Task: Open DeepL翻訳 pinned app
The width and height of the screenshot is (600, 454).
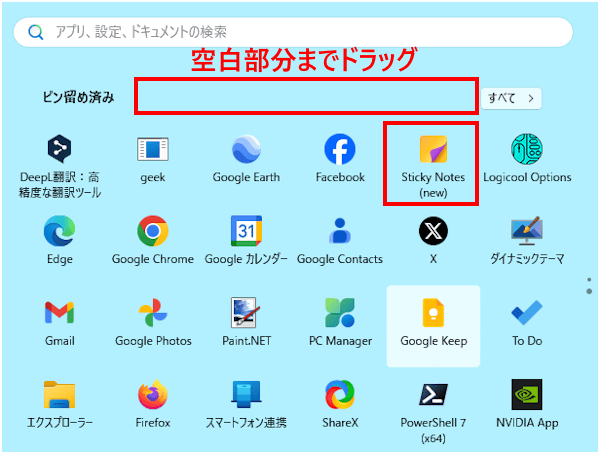Action: pos(60,165)
